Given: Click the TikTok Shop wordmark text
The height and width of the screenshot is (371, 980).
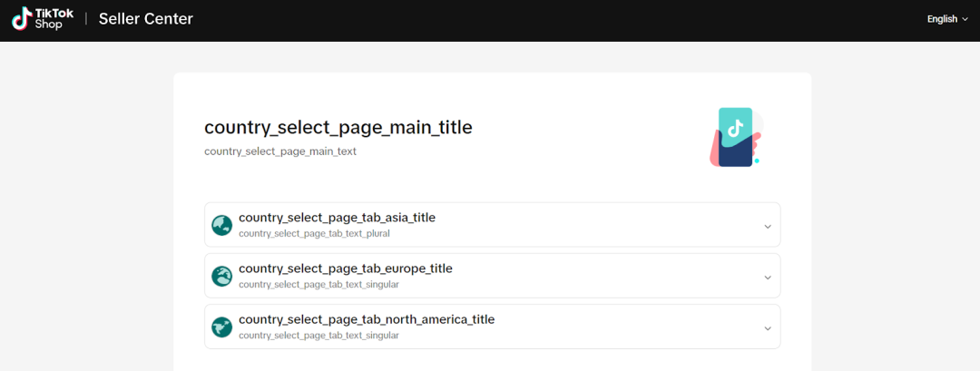Looking at the screenshot, I should coord(54,19).
